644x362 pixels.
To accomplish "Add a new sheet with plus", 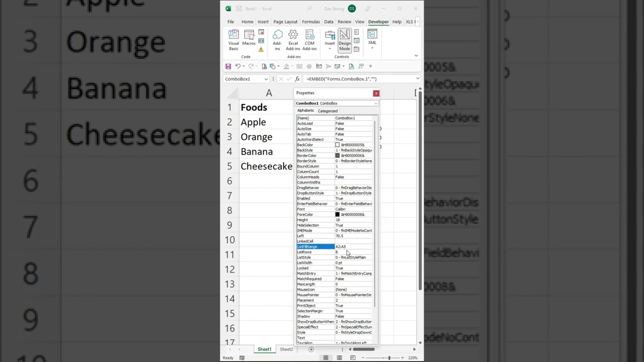I will pyautogui.click(x=311, y=349).
